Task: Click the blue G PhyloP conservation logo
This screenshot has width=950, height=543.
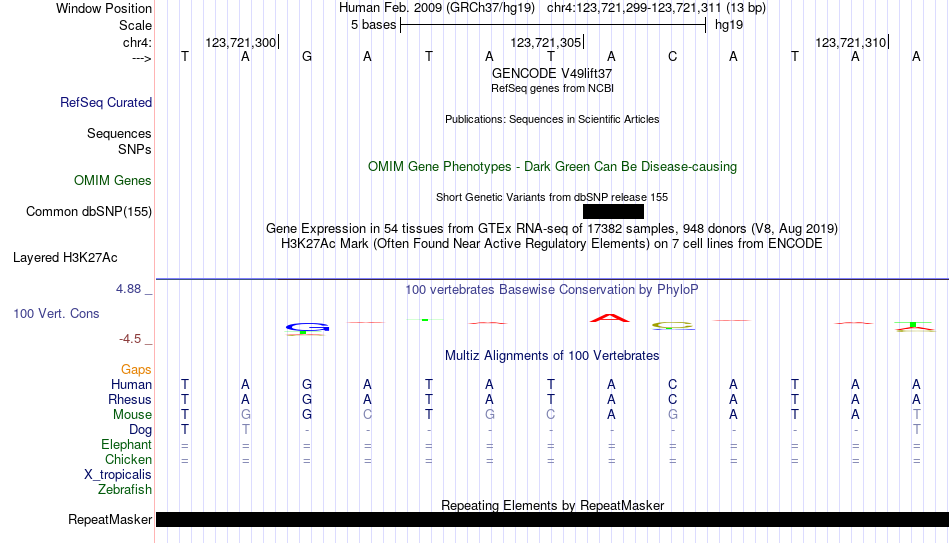Action: pyautogui.click(x=307, y=328)
